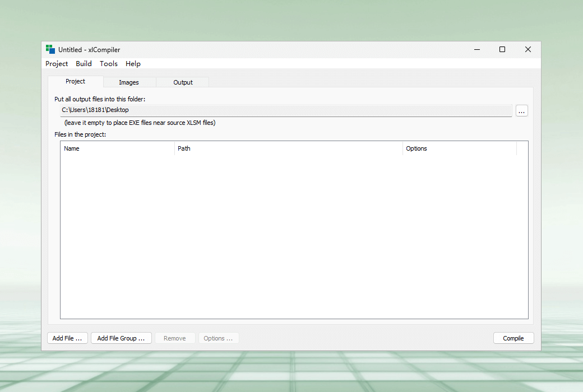The image size is (583, 392).
Task: Click the xlCompiler app icon in title bar
Action: click(x=50, y=49)
